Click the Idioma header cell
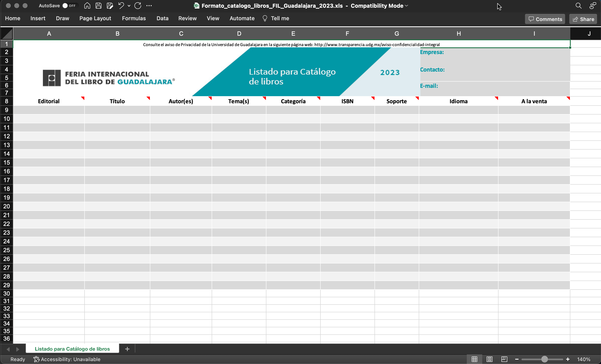601x364 pixels. coord(459,101)
